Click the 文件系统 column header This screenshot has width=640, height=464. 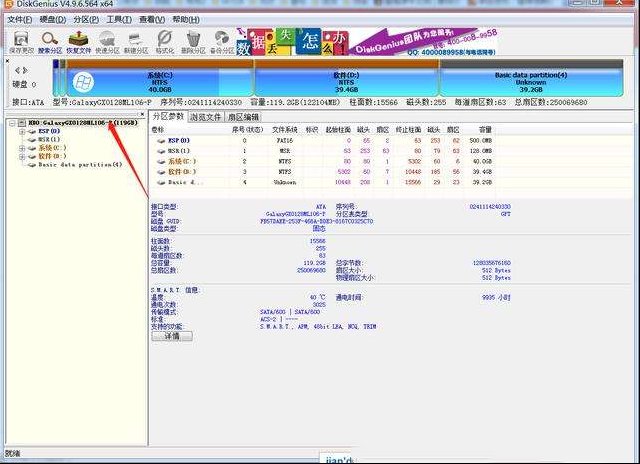tap(285, 130)
